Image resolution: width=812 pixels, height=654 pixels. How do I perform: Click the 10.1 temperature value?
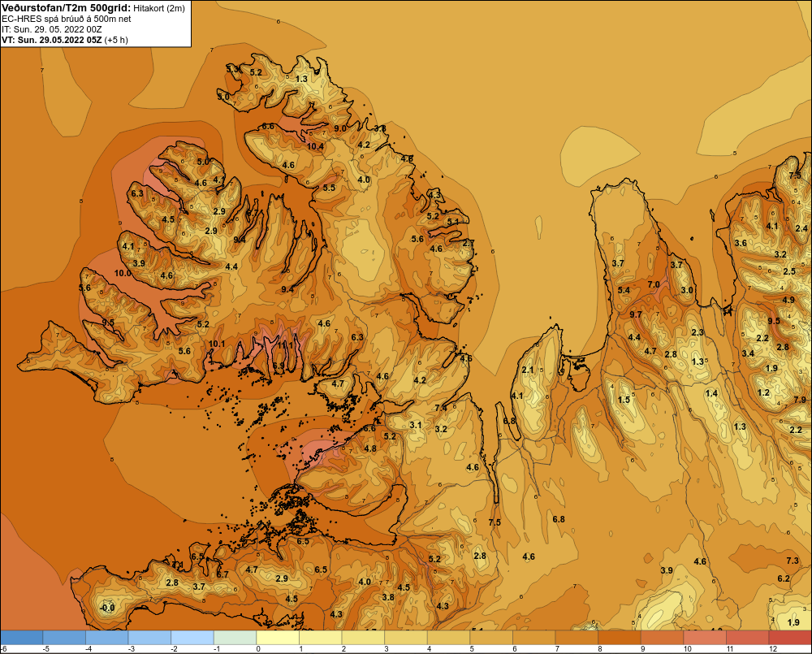[217, 344]
